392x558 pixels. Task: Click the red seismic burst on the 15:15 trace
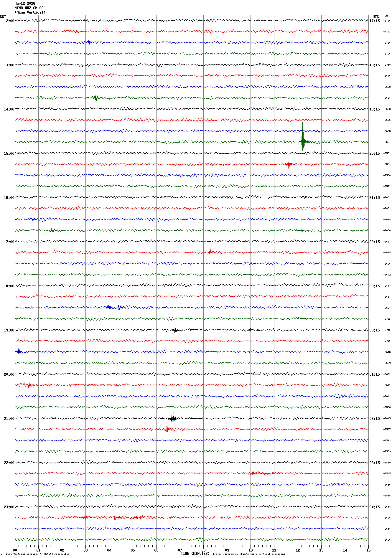coord(289,164)
